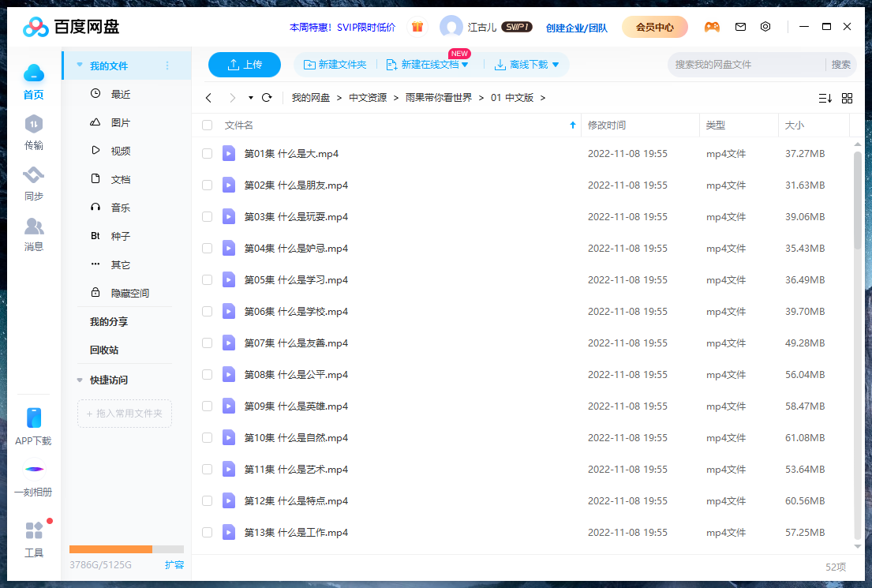Refresh the file list
This screenshot has height=588, width=872.
pyautogui.click(x=267, y=98)
